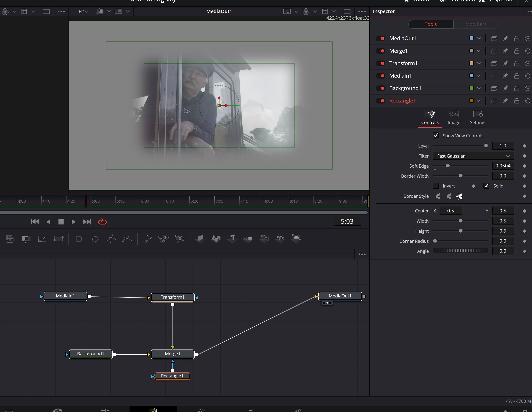Select the rightmost Border Style icon
The image size is (532, 412).
point(460,196)
